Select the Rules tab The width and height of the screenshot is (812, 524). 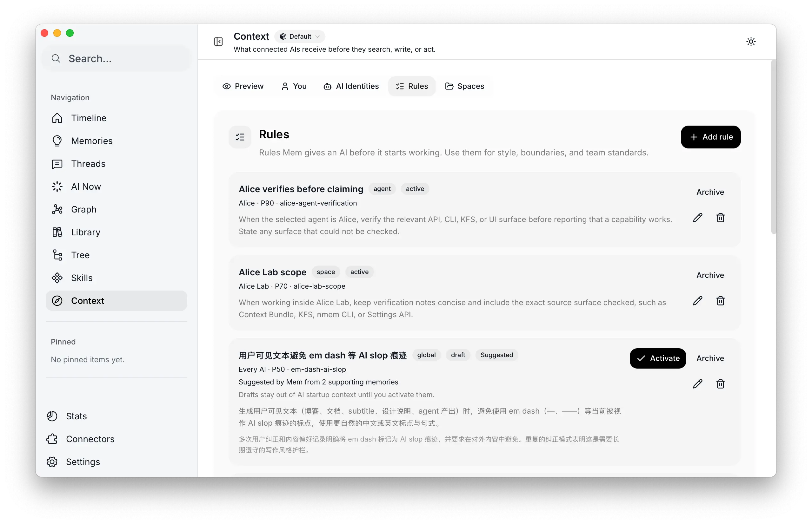click(x=412, y=86)
